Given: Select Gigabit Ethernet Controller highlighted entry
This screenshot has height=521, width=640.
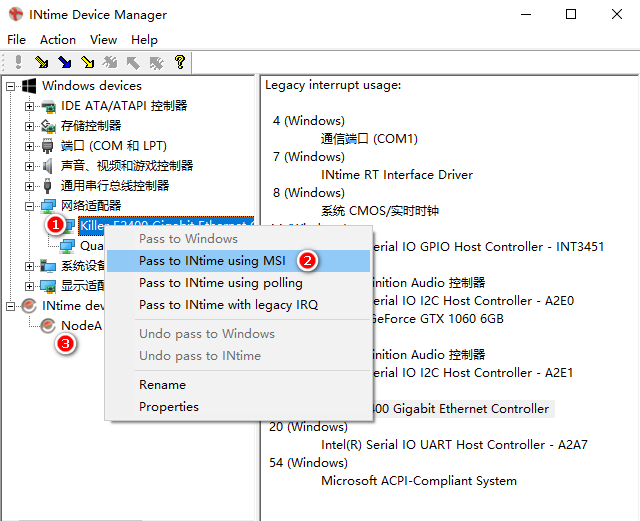Looking at the screenshot, I should pyautogui.click(x=461, y=409).
